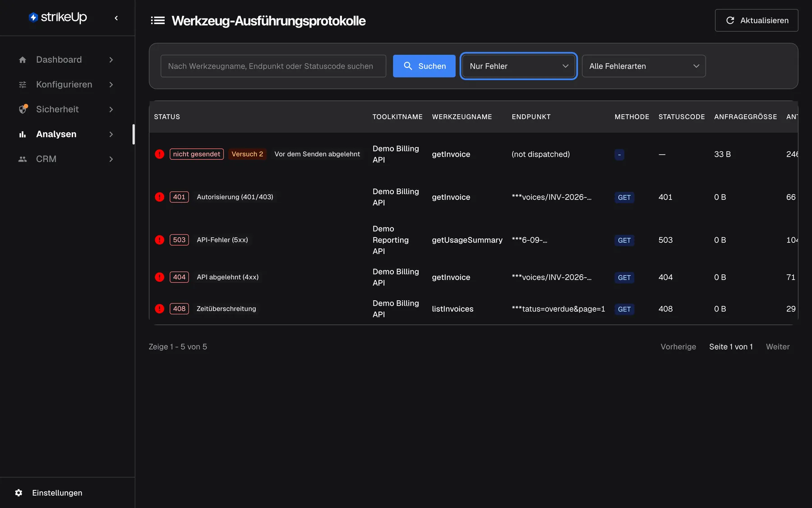Click the 404 status badge
Screen dimensions: 812x508
[179, 277]
